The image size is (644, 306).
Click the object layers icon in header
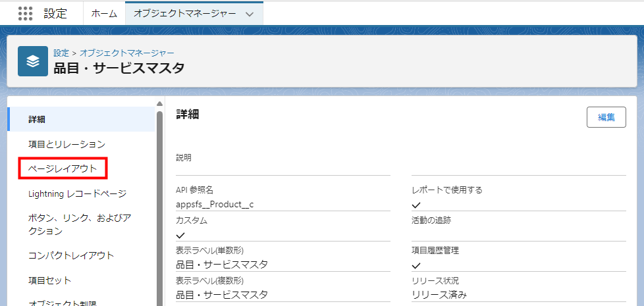click(33, 61)
